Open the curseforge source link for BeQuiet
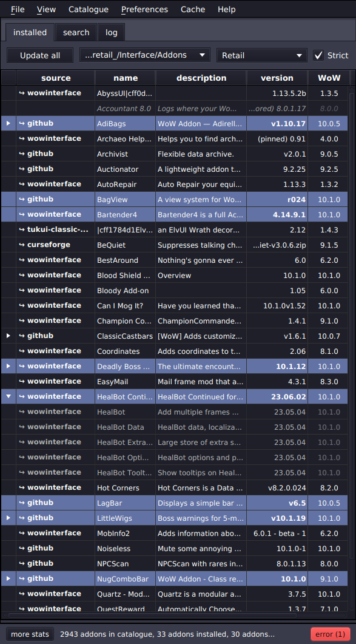This screenshot has height=644, width=356. (x=44, y=245)
